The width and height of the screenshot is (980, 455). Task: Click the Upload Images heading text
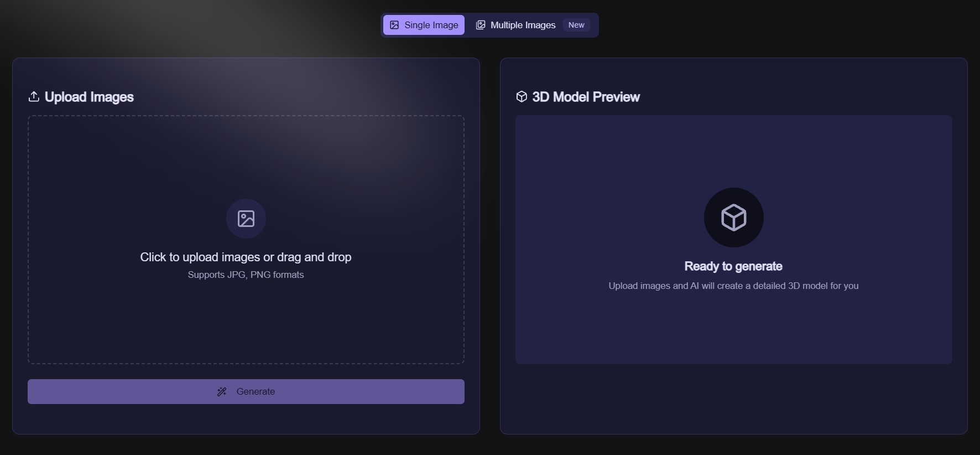point(89,97)
